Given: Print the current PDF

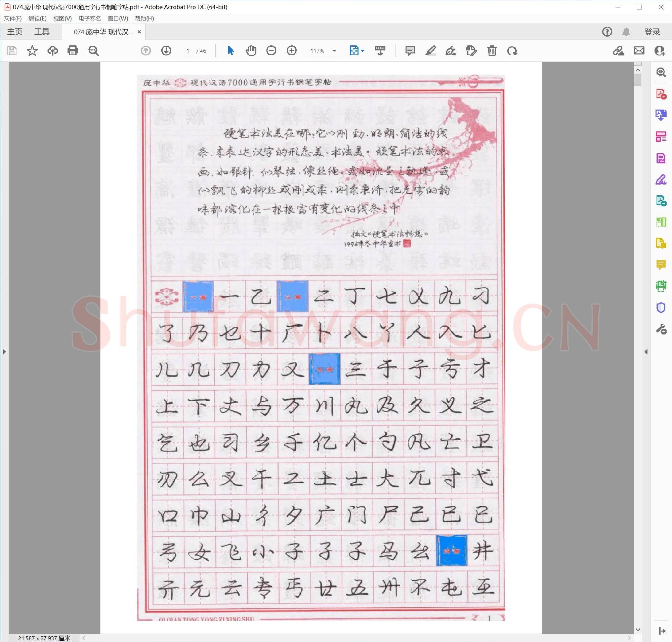Looking at the screenshot, I should click(x=73, y=51).
